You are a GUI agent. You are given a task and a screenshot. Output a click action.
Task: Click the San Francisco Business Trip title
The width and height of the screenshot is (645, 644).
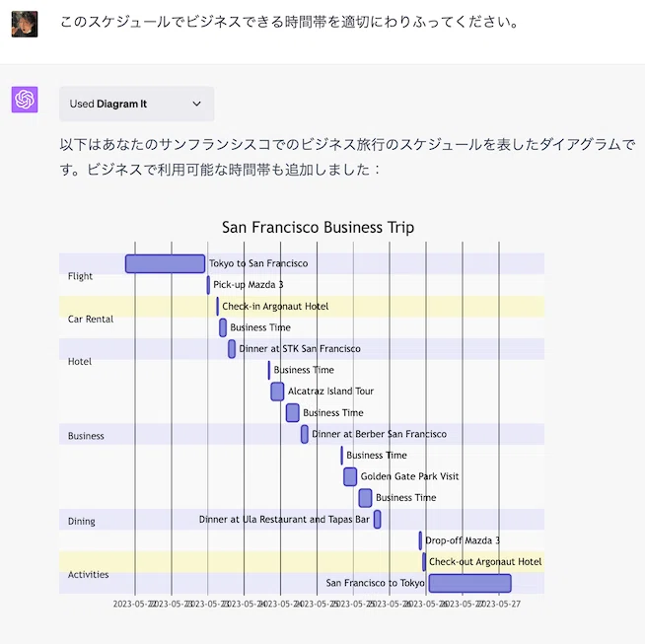pyautogui.click(x=318, y=227)
